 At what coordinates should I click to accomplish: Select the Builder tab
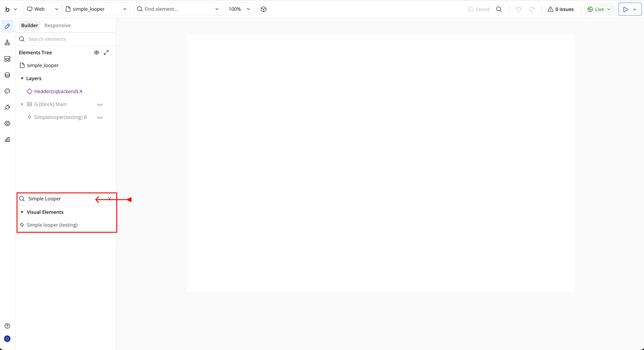30,25
